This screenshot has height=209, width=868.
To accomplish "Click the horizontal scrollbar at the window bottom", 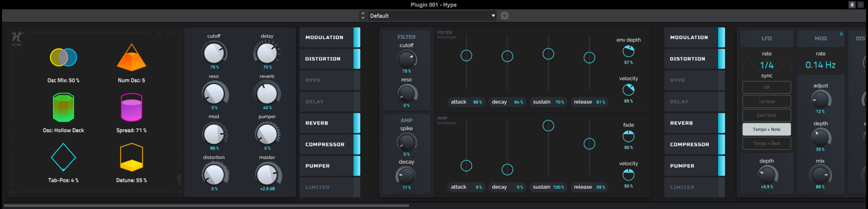I will coord(206,206).
